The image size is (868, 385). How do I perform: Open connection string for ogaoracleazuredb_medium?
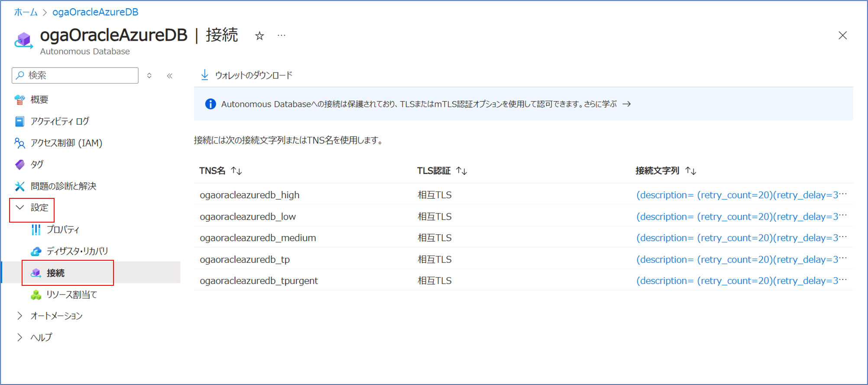click(741, 238)
